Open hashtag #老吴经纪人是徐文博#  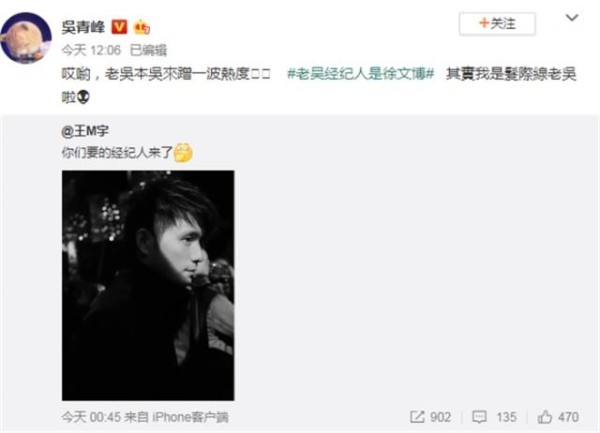click(x=361, y=73)
